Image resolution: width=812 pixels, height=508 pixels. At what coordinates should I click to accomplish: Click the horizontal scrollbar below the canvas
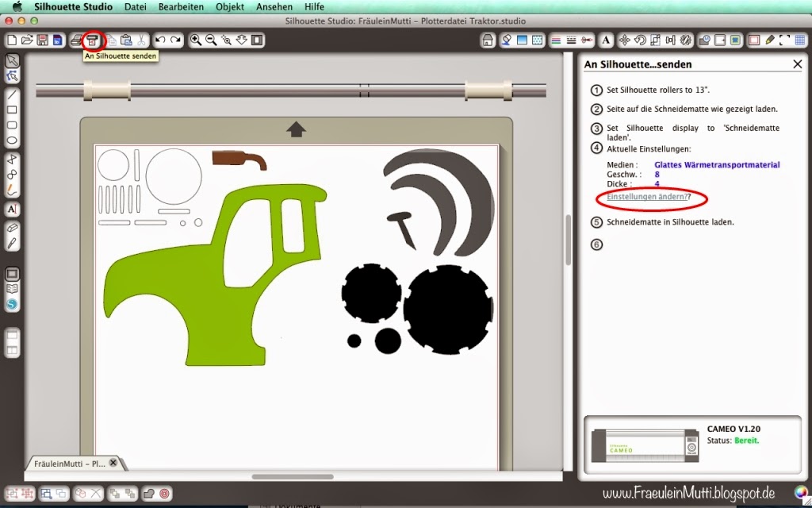click(x=293, y=476)
